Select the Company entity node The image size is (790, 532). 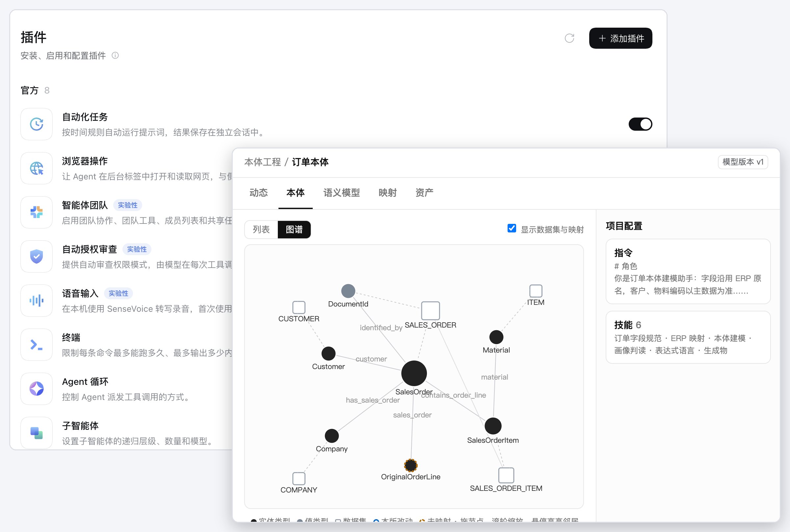click(332, 436)
